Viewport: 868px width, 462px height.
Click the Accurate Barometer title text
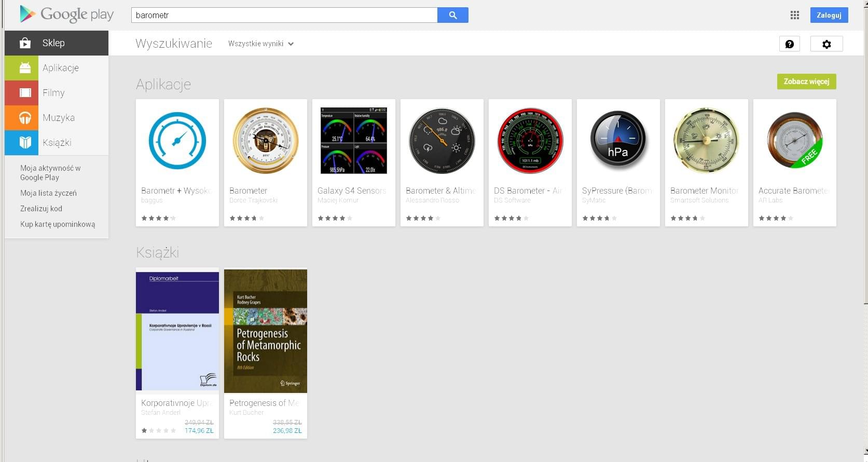tap(793, 191)
